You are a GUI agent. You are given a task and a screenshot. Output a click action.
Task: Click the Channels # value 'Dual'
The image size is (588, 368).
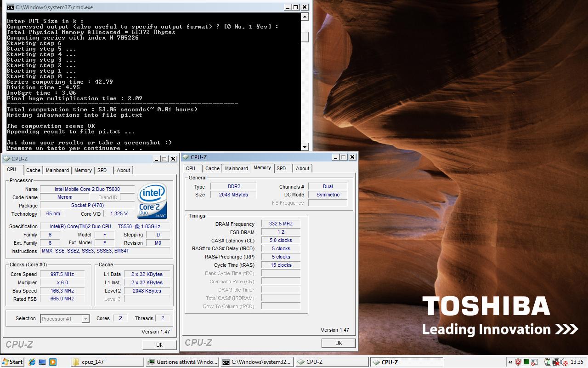(328, 186)
